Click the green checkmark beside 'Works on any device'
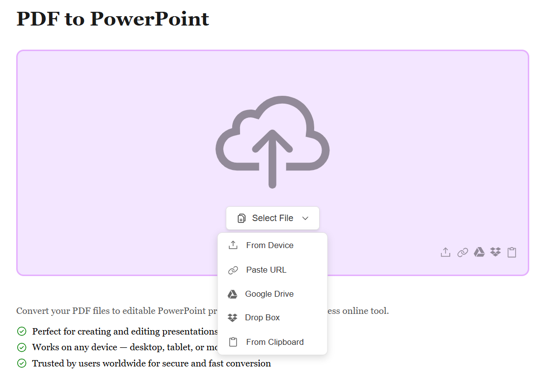The height and width of the screenshot is (392, 543). [22, 347]
